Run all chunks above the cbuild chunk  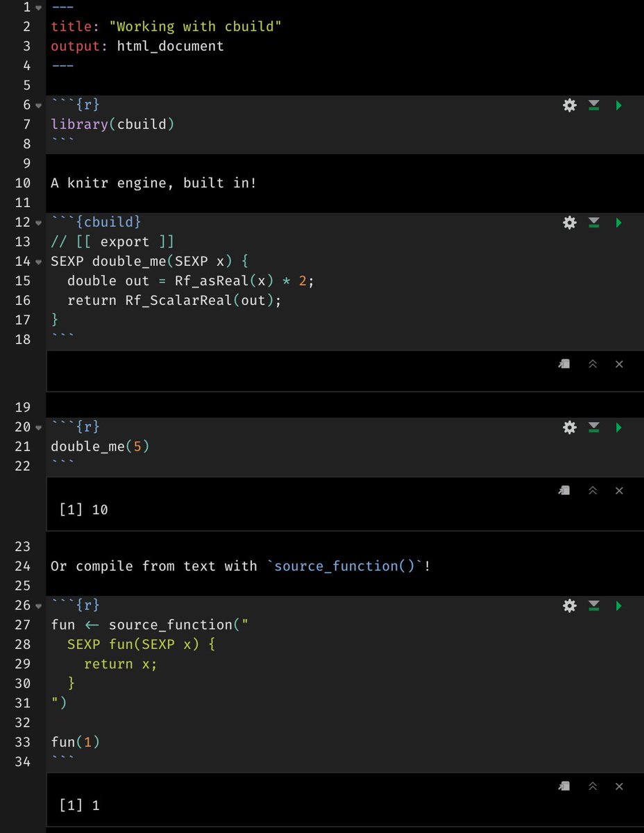pyautogui.click(x=594, y=223)
